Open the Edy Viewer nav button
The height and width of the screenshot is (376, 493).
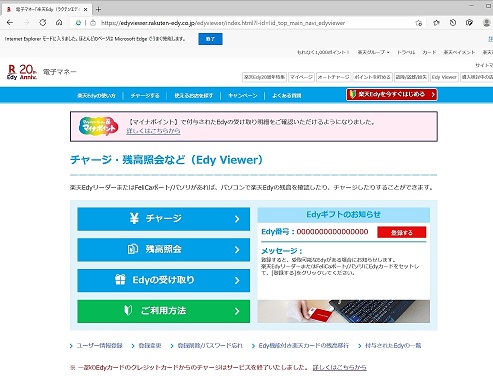pos(444,77)
